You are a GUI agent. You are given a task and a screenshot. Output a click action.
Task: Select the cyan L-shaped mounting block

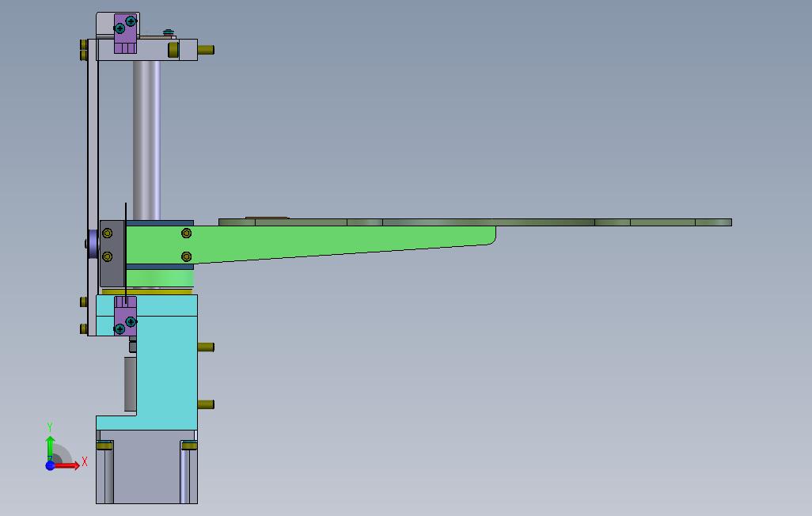click(x=165, y=362)
